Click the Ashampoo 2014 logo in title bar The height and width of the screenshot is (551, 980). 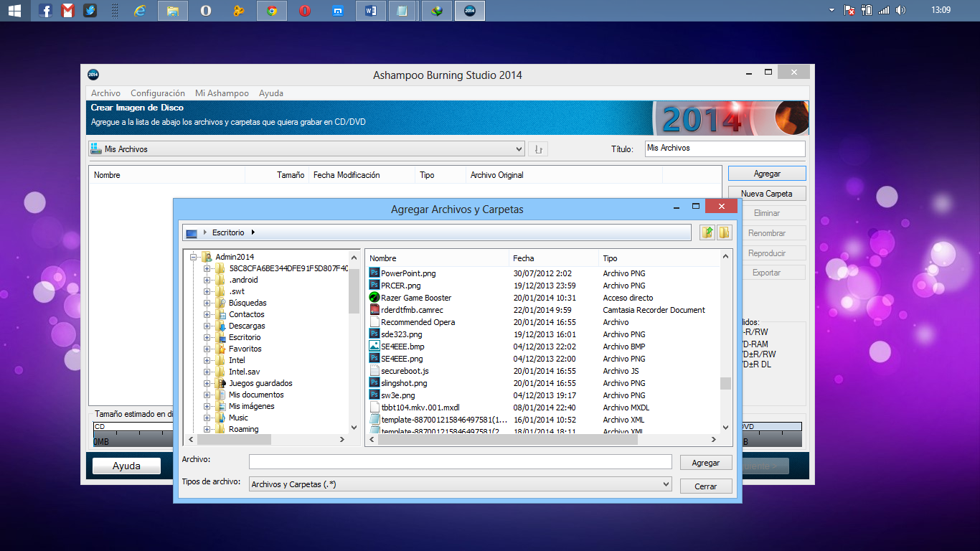coord(93,75)
